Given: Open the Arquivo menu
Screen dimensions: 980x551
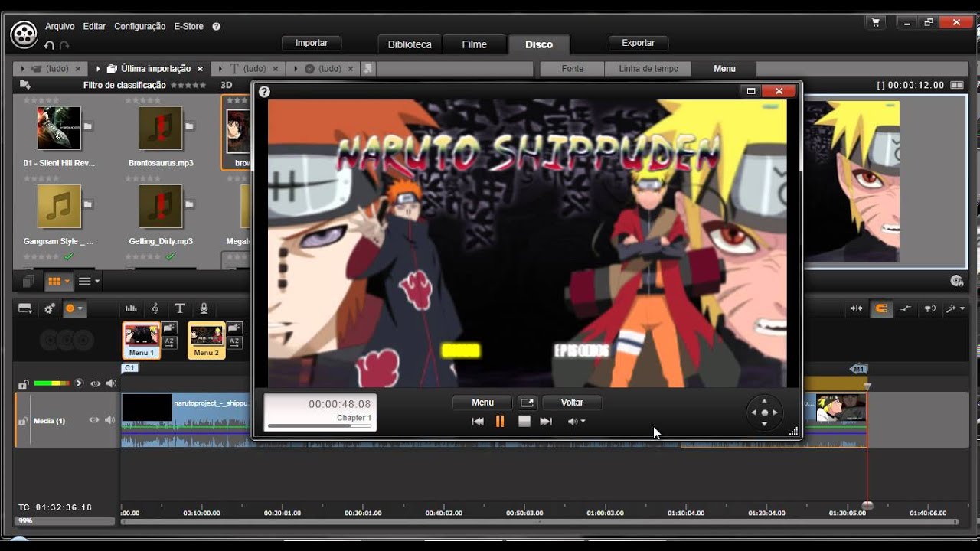Looking at the screenshot, I should [60, 26].
